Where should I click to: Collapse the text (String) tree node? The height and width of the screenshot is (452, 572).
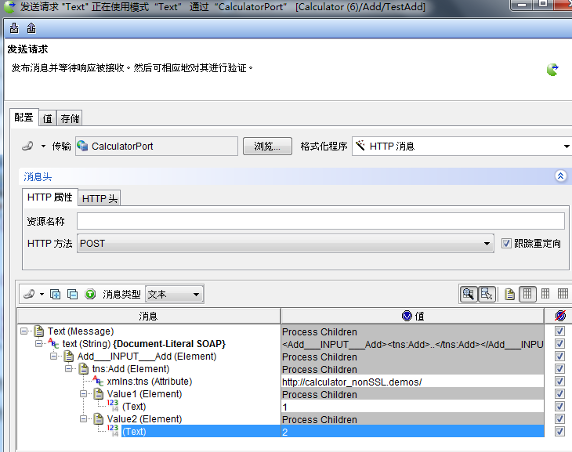click(38, 344)
